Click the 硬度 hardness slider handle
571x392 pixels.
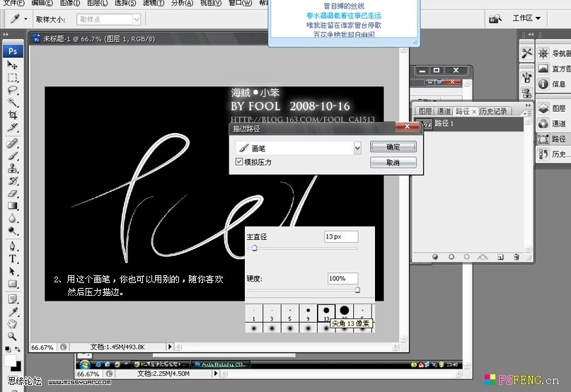[357, 289]
